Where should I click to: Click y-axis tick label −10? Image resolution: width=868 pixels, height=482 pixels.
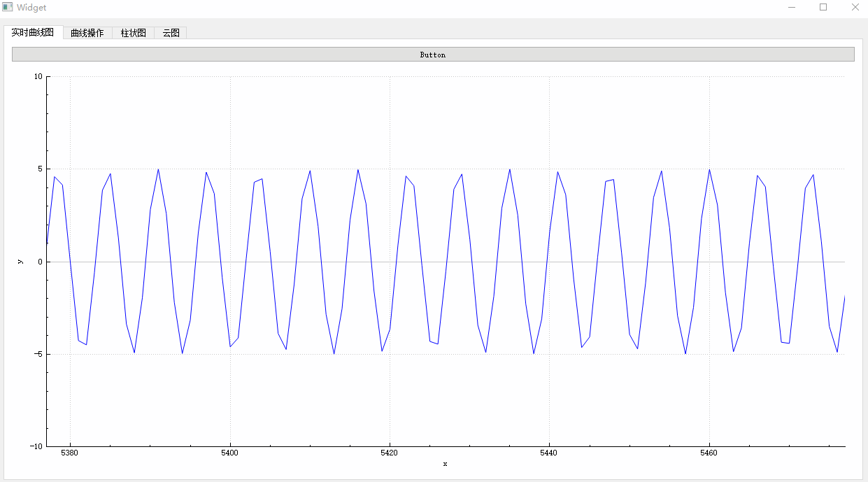click(36, 446)
